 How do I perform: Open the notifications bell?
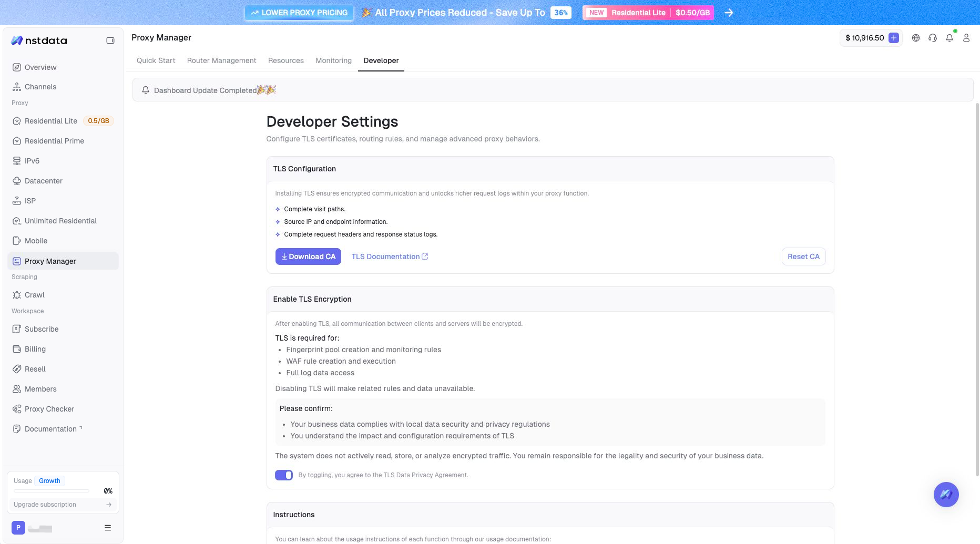[x=950, y=38]
